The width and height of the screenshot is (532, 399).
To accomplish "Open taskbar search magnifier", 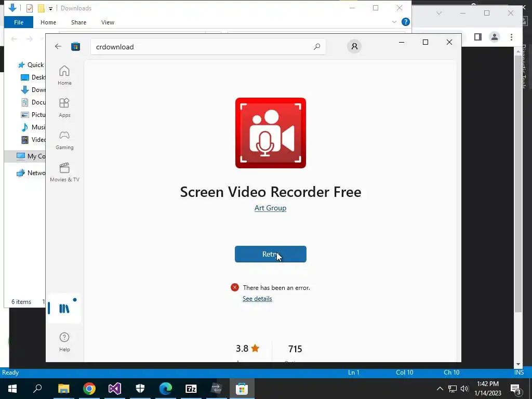I will pos(37,389).
